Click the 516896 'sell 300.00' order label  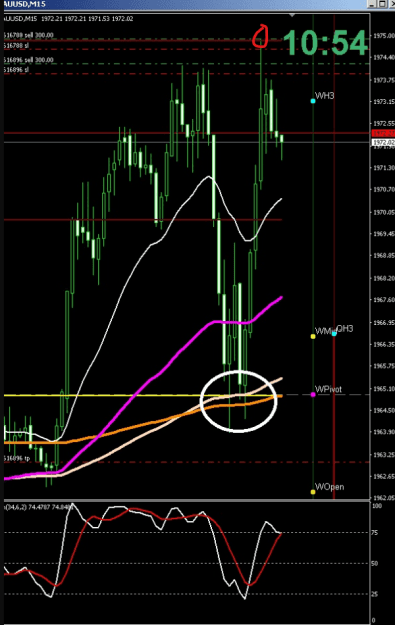click(x=28, y=60)
